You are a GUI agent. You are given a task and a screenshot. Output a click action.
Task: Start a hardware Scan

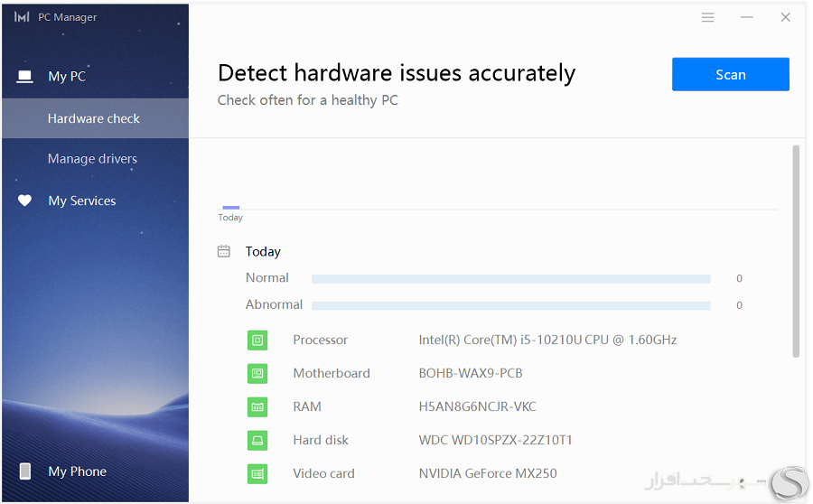731,74
